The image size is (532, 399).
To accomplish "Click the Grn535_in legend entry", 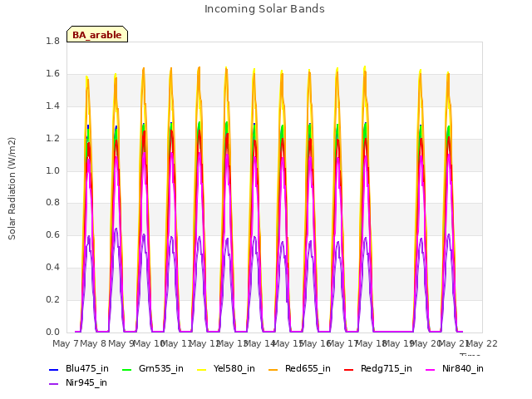I will tap(153, 369).
